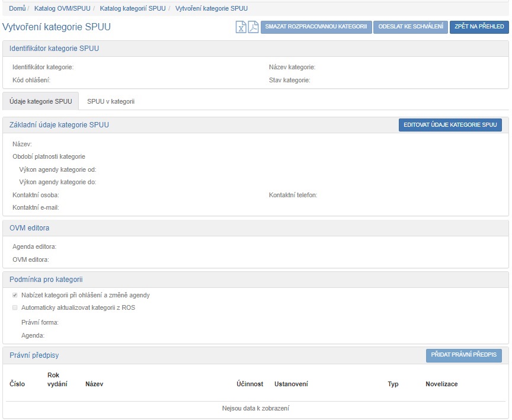Click the 'Právní předpisy' panel heading
The height and width of the screenshot is (420, 512).
click(34, 355)
